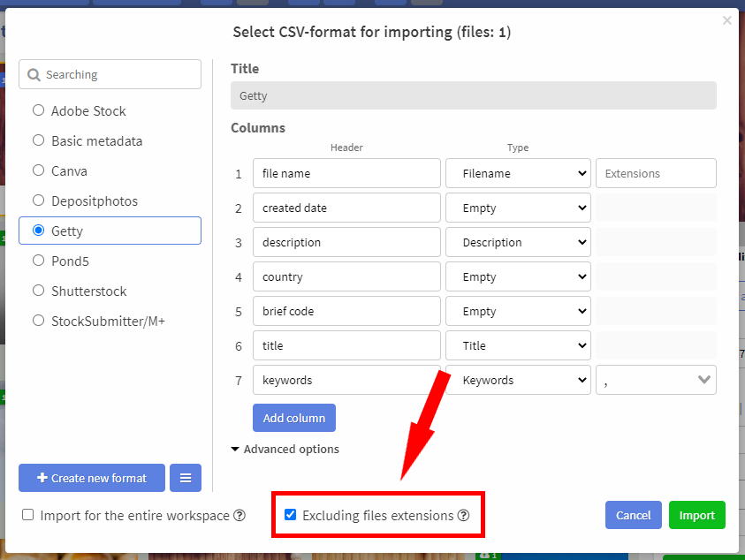
Task: Open the keywords separator comma dropdown
Action: point(656,380)
